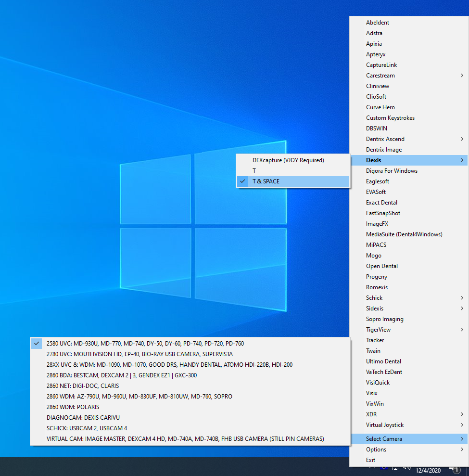Choose the VisiQuick entry
Viewport: 469px width, 476px height.
pyautogui.click(x=408, y=383)
